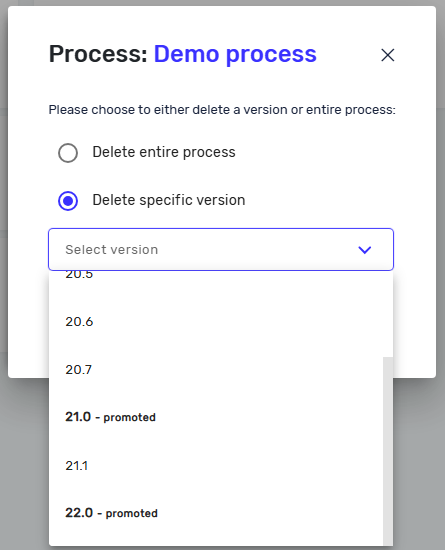Choose the partially visible 20.5 option
This screenshot has height=550, width=445.
click(x=216, y=276)
